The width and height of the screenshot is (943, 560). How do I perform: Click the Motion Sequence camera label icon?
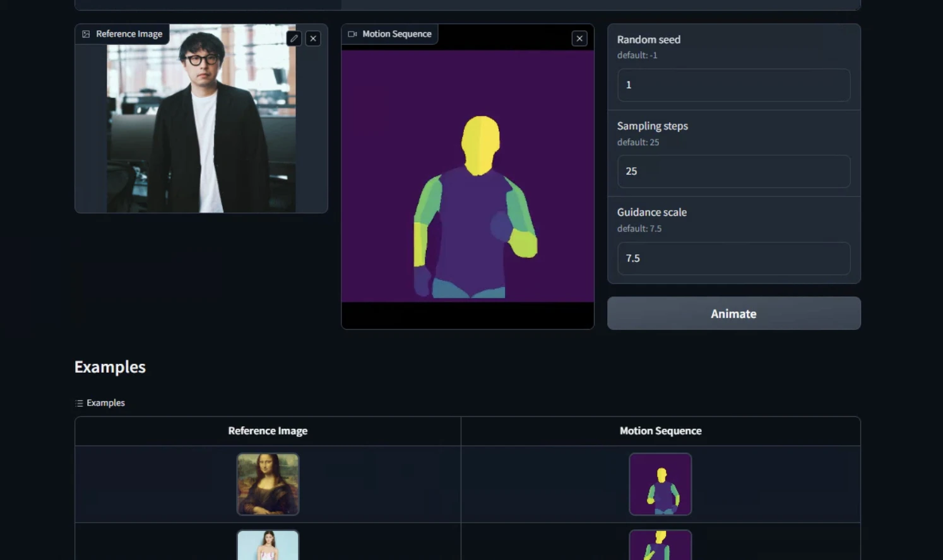352,34
